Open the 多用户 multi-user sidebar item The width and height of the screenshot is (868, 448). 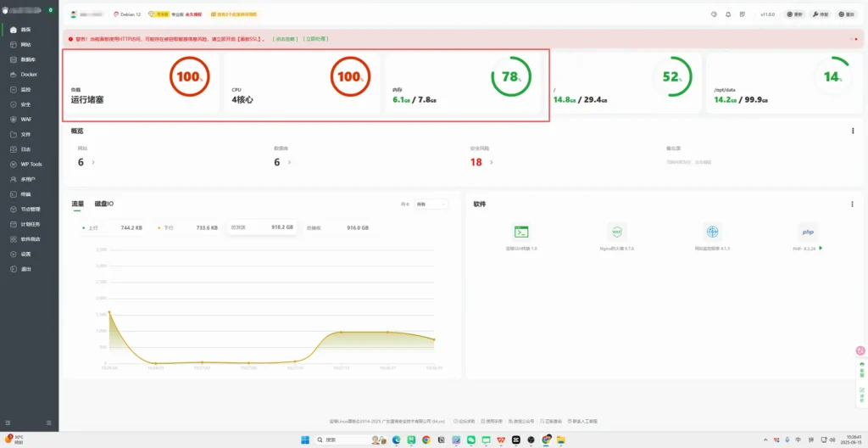[29, 179]
